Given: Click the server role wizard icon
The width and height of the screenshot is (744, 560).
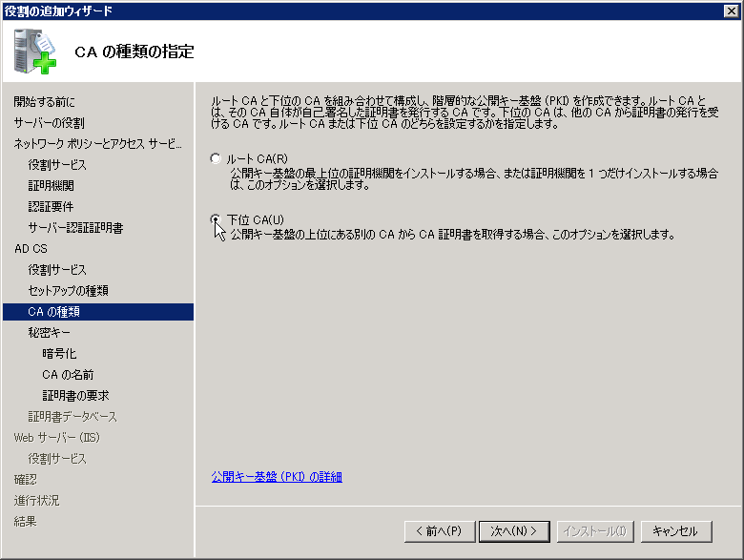Looking at the screenshot, I should [x=34, y=52].
